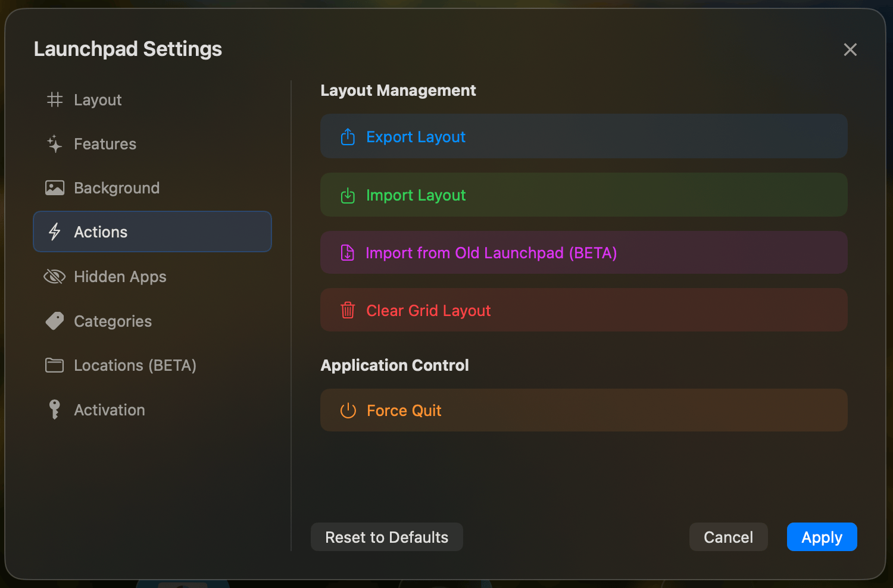
Task: Click the sparkle icon next to Features
Action: tap(55, 143)
